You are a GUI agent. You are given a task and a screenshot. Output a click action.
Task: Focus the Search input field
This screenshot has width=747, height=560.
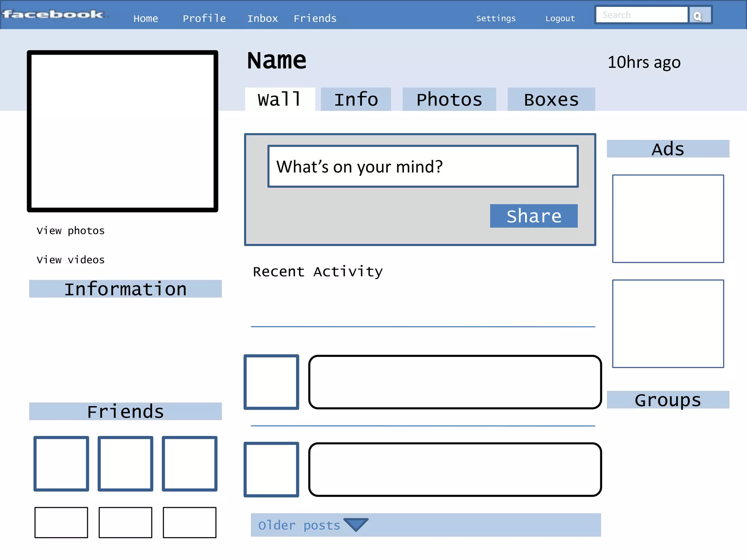click(x=642, y=15)
